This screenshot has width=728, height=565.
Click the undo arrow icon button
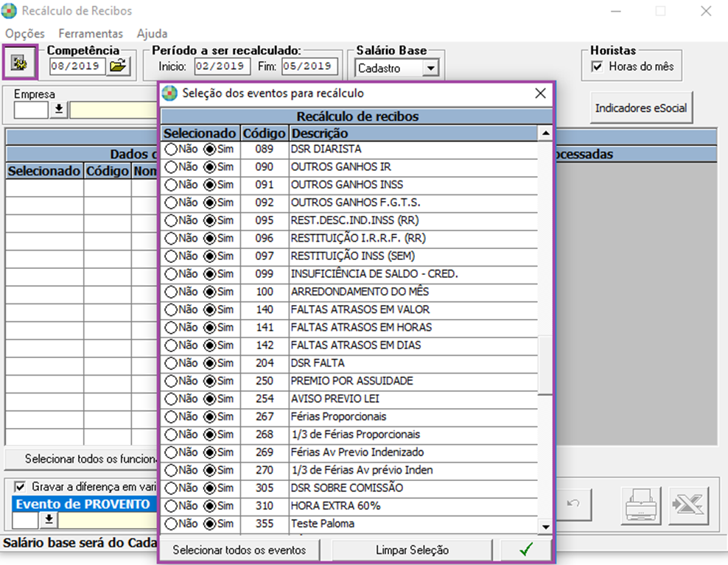tap(574, 504)
